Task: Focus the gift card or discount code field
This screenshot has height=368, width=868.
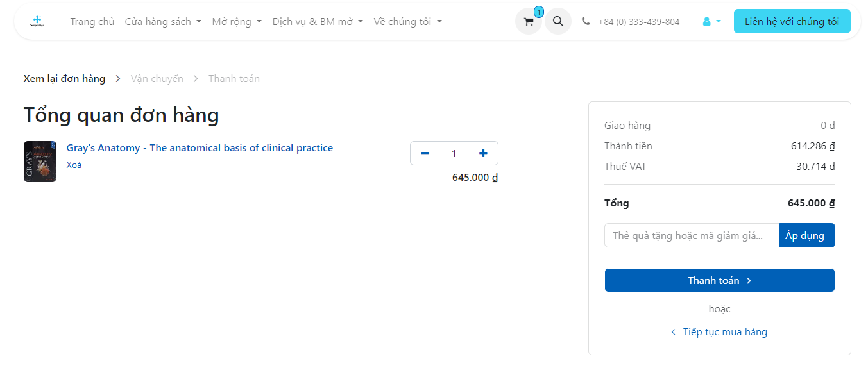Action: coord(692,235)
